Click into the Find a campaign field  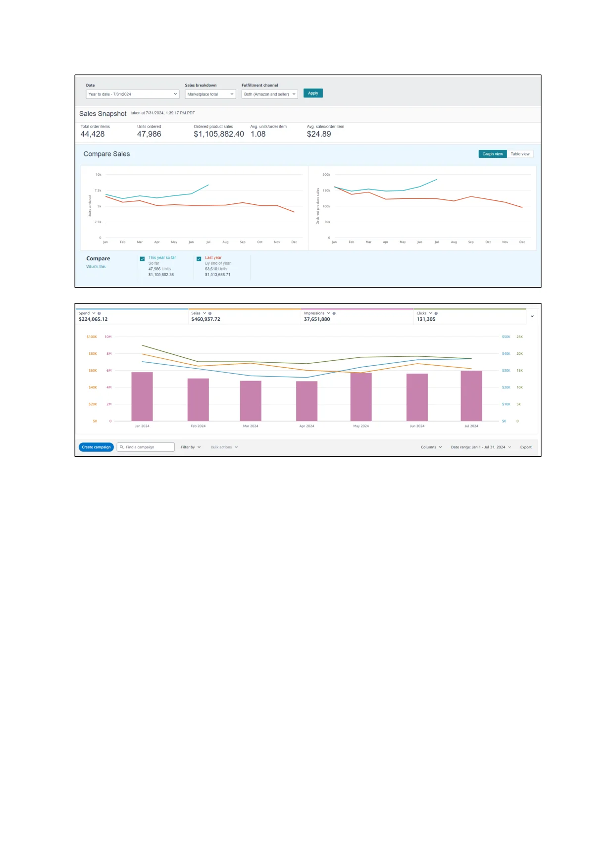pyautogui.click(x=146, y=447)
